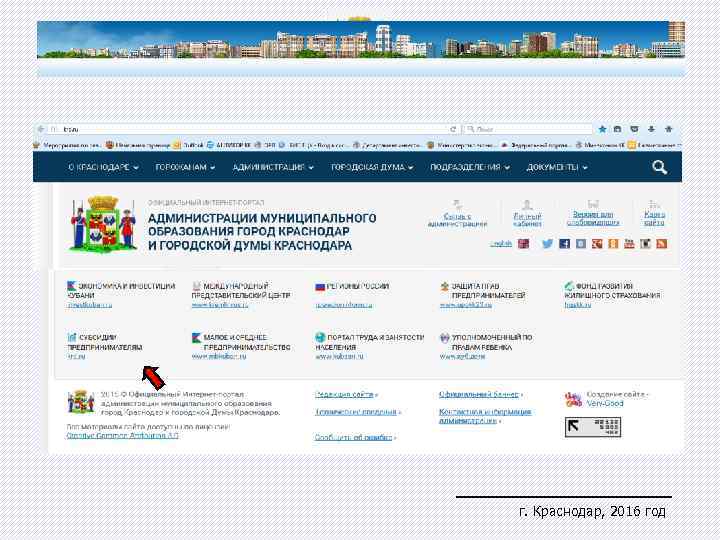This screenshot has width=720, height=540.
Task: Open the YouTube social icon
Action: tap(629, 243)
